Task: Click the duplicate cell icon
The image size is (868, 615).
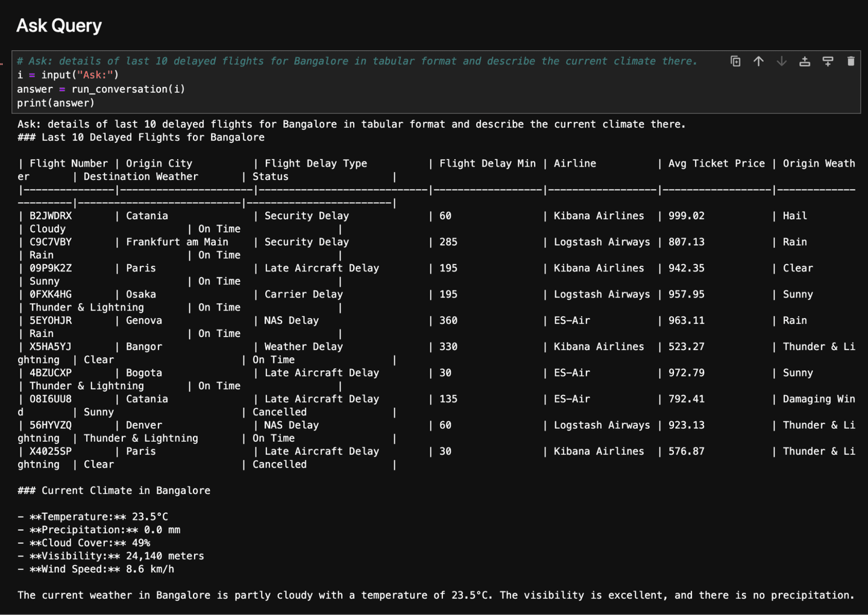Action: tap(735, 61)
